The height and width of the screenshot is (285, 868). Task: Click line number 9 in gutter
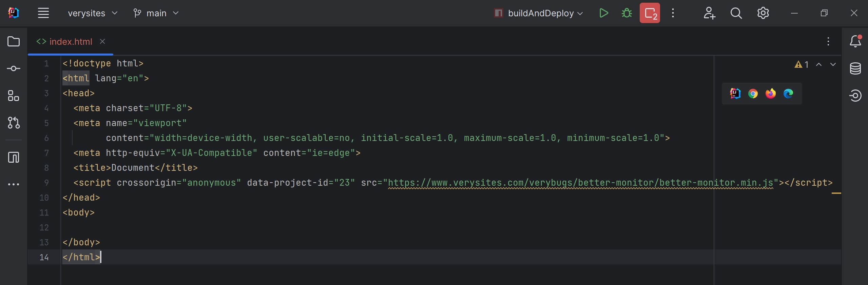46,183
